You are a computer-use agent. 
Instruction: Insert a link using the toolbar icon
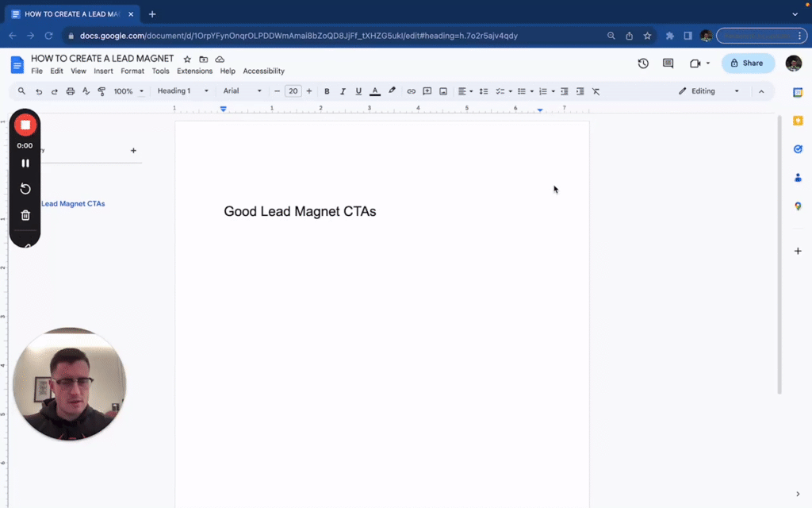click(411, 90)
